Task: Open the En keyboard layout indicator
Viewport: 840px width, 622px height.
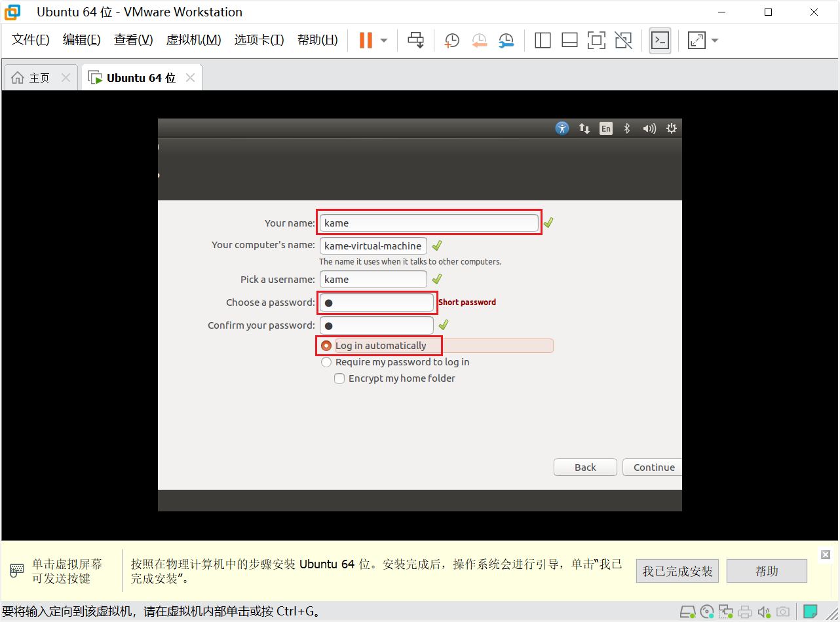Action: pyautogui.click(x=606, y=128)
